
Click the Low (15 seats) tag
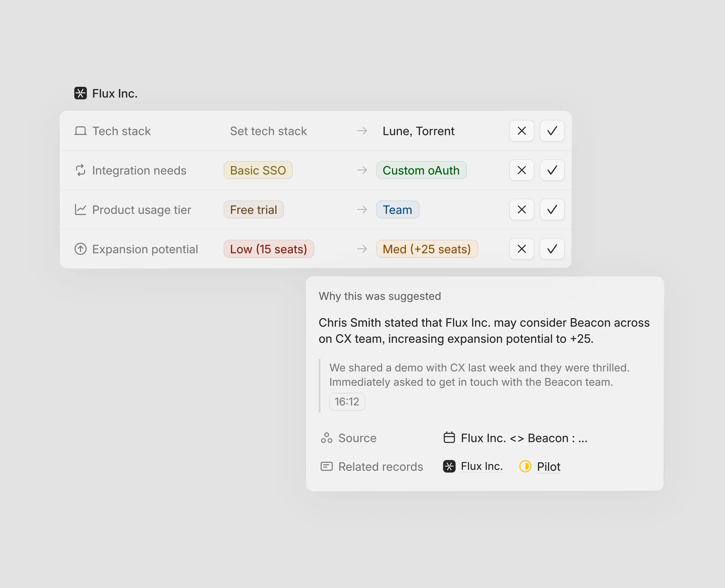coord(269,249)
